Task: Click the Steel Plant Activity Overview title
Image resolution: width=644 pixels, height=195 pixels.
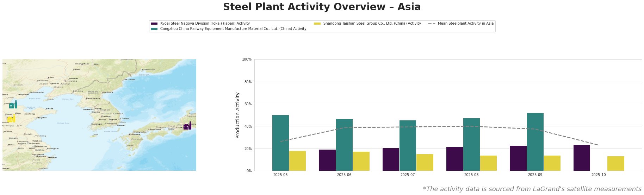Action: tap(322, 7)
